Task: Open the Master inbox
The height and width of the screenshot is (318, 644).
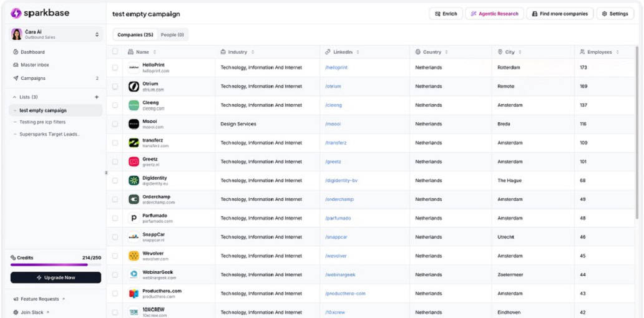Action: pyautogui.click(x=34, y=65)
